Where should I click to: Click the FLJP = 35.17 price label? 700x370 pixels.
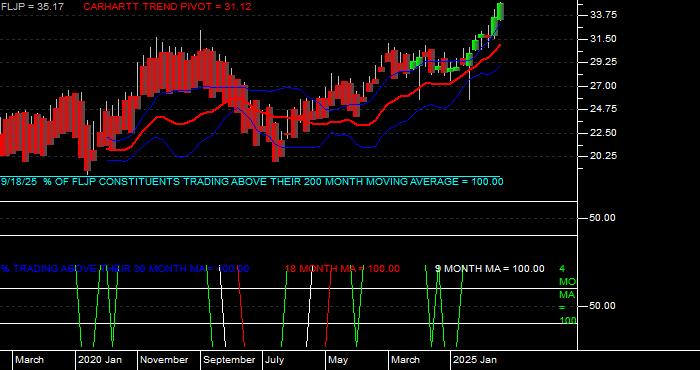(32, 7)
